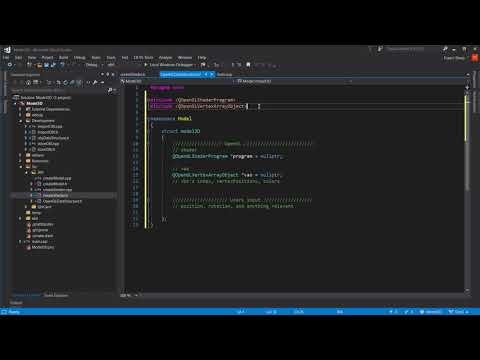Open the File menu

pyautogui.click(x=6, y=57)
